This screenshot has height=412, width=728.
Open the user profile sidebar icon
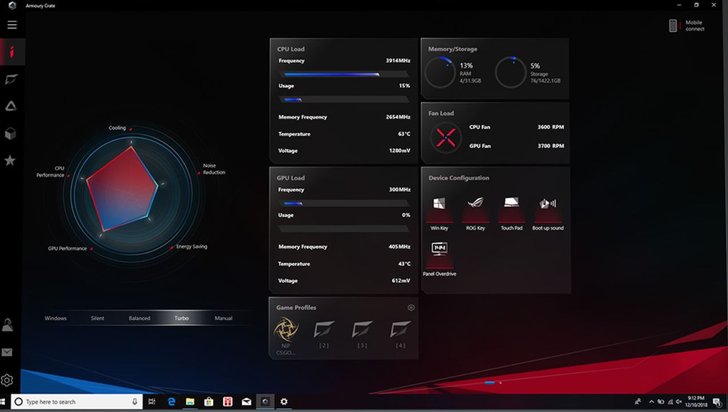7,325
